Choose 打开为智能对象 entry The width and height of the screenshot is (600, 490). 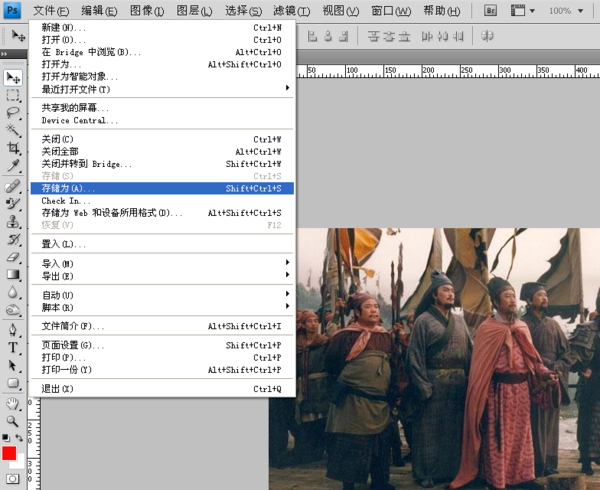pos(162,77)
